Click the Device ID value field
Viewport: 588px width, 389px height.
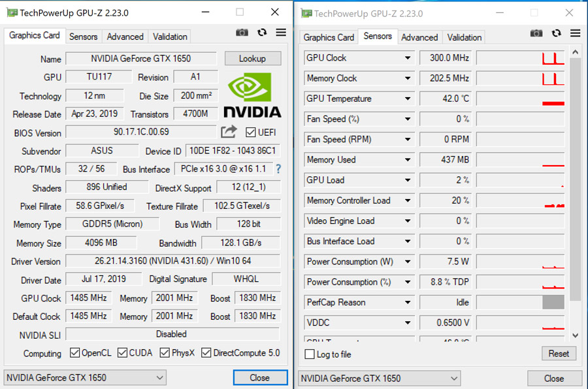233,151
